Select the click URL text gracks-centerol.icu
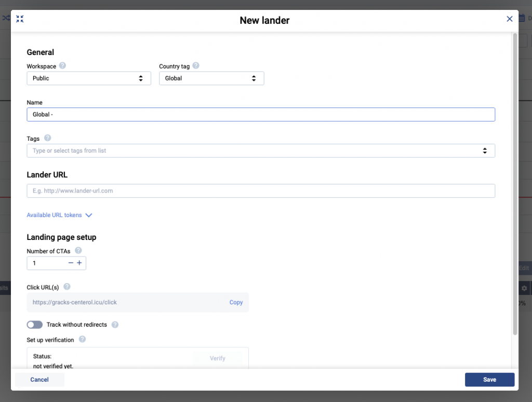 (75, 302)
